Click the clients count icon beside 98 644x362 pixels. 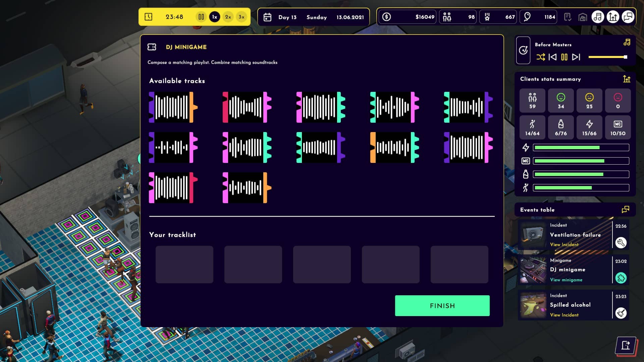[447, 17]
